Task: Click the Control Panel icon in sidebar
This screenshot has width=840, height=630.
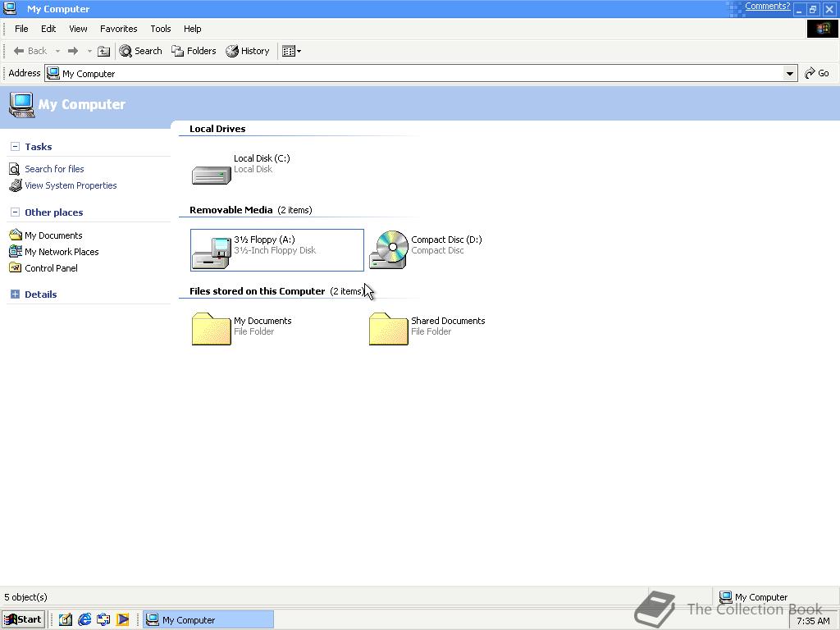Action: point(16,267)
